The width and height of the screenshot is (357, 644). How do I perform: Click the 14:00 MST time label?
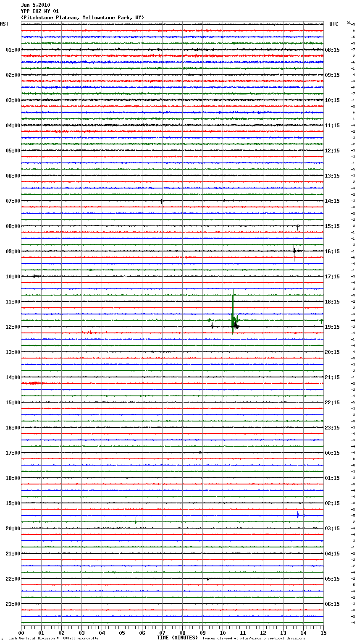pos(13,377)
